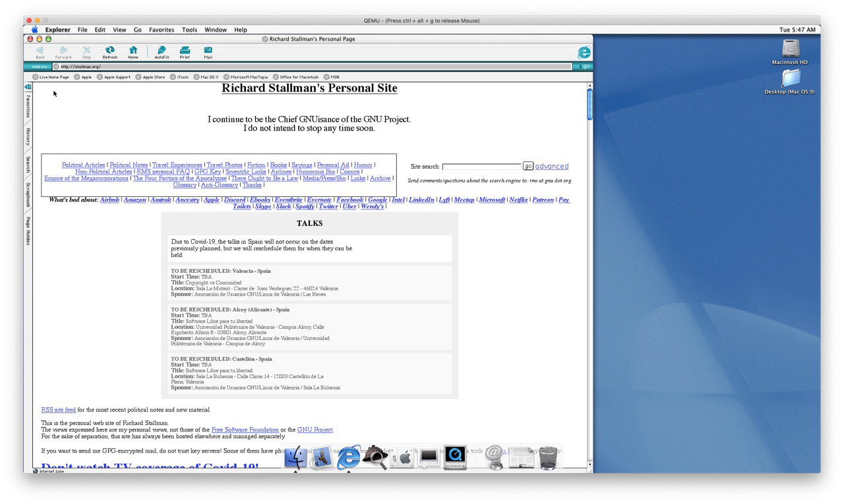Open the Favorites side tab
Viewport: 844px width, 504px height.
tap(28, 105)
